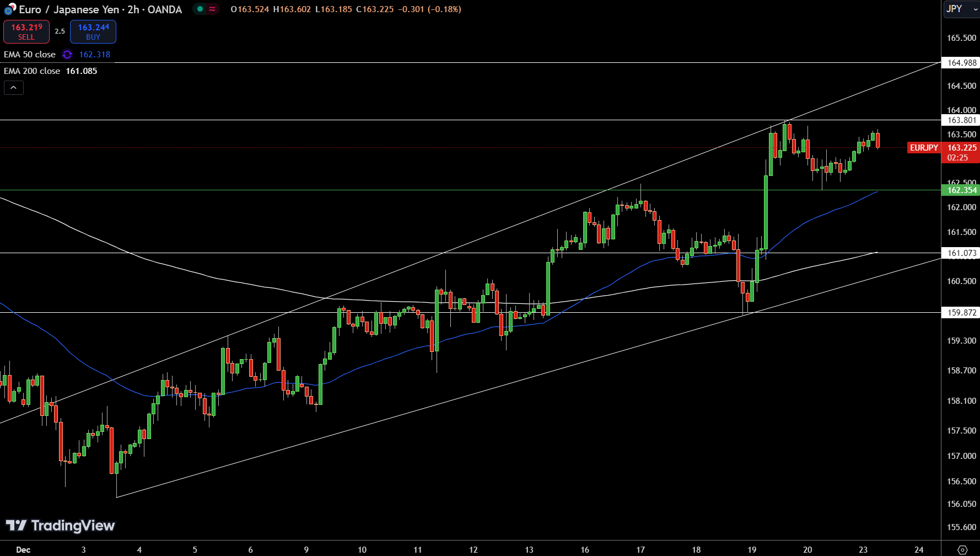Click the 163.225 current price tag
Screen dimensions: 980x556
(961, 148)
